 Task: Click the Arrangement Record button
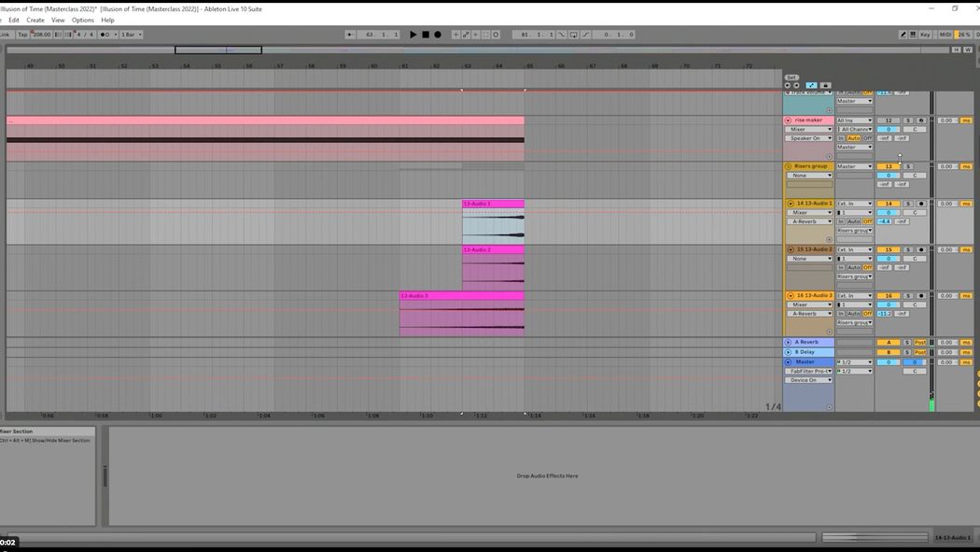coord(438,35)
